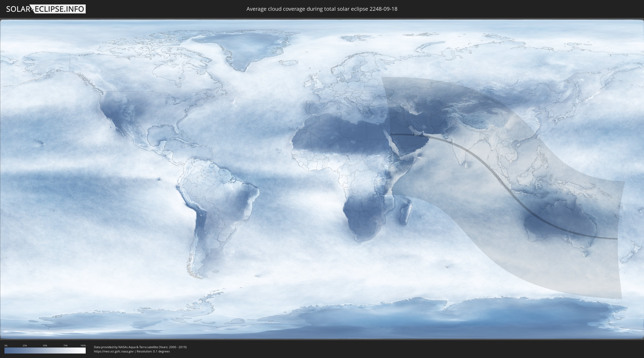The width and height of the screenshot is (644, 358).
Task: Click the NASA Aqua & Terra data credit line
Action: 140,347
